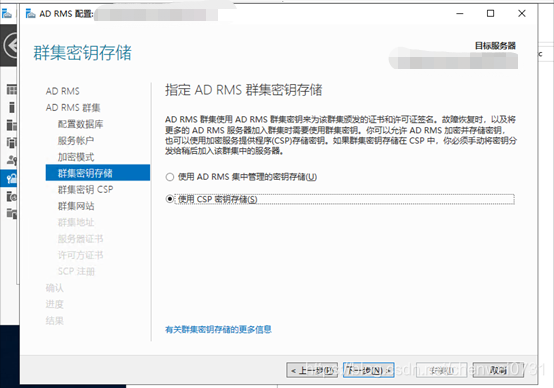This screenshot has height=388, width=554.
Task: Go to AD RMS 群集 wizard step
Action: (73, 108)
